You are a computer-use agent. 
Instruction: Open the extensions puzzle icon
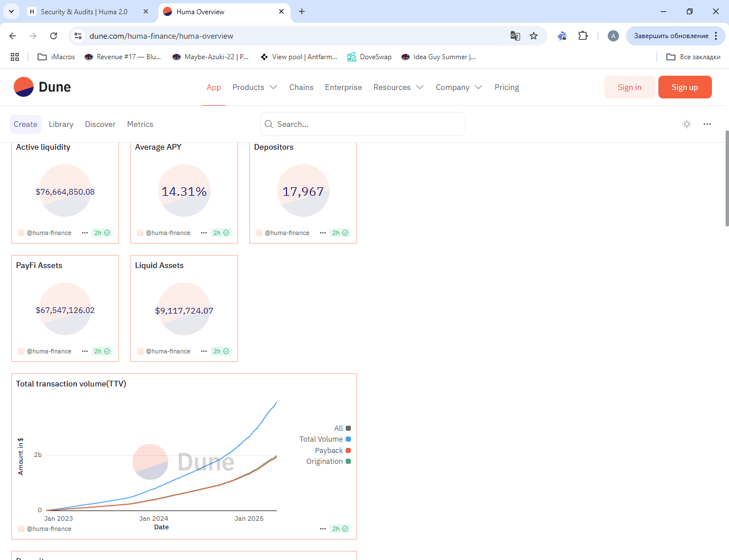click(x=583, y=36)
